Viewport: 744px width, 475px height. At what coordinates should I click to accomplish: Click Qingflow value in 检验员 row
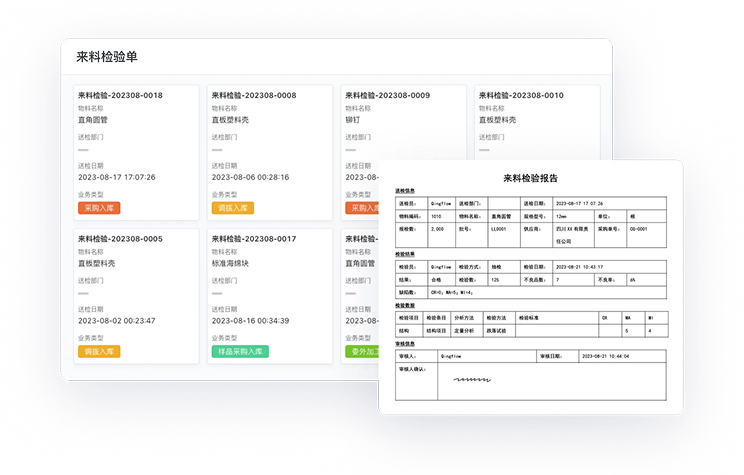point(441,267)
